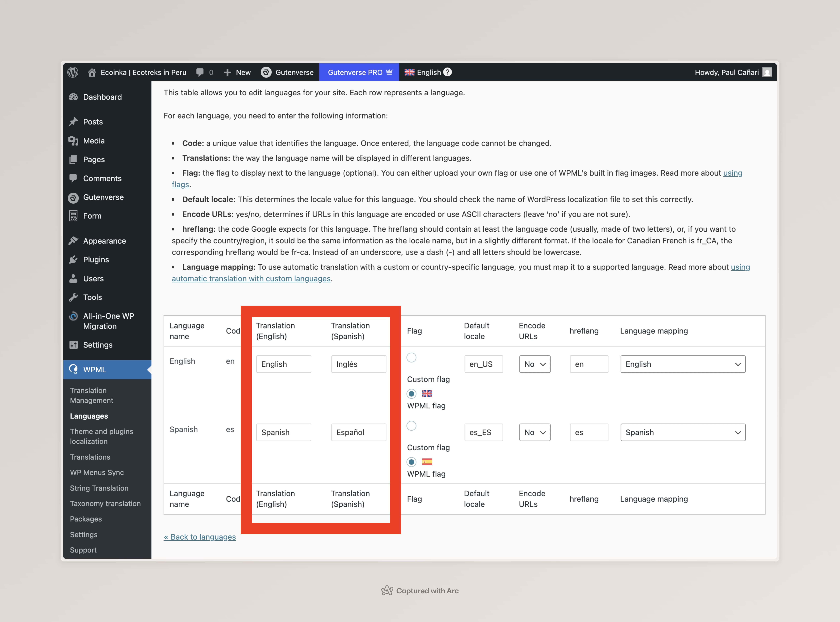Open Language mapping dropdown set to English

683,364
